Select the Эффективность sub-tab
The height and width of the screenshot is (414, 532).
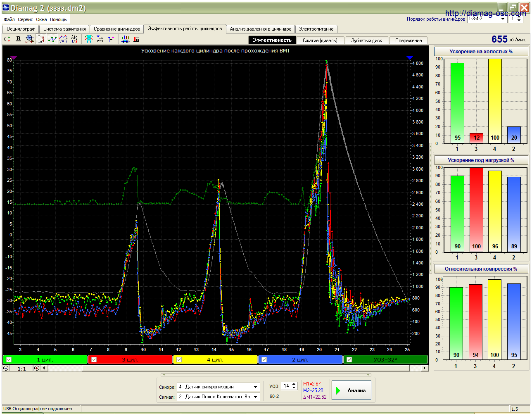[272, 40]
